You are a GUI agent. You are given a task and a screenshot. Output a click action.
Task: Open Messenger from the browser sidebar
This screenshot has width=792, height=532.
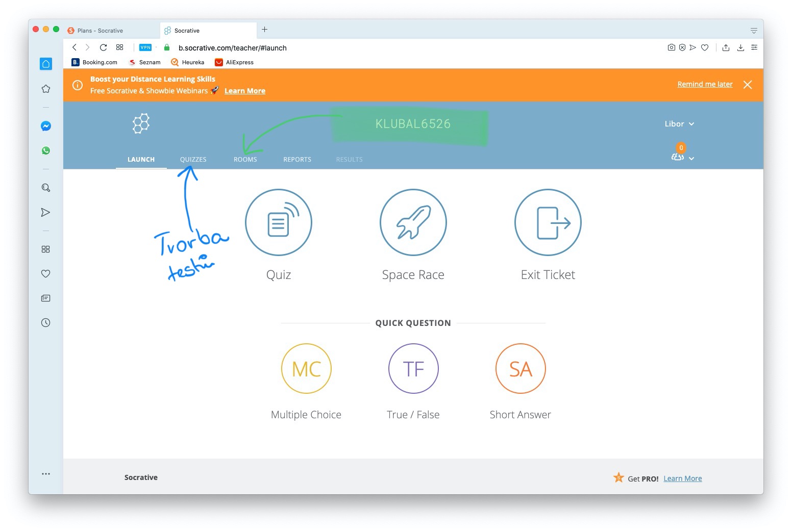46,126
